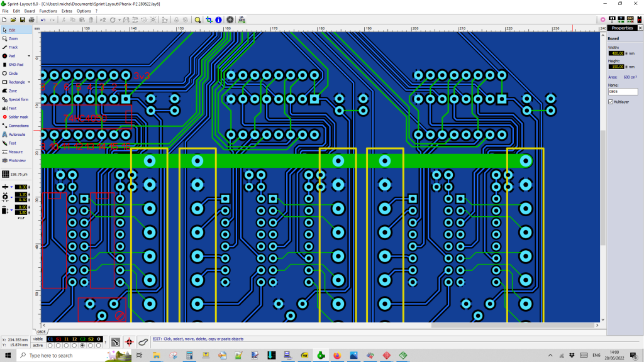Screen dimensions: 644x362
Task: Set C1 as the active layer
Action: pos(50,345)
